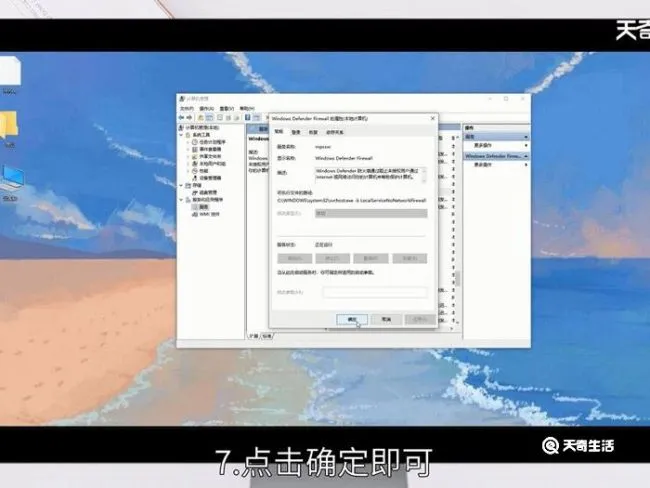
Task: Open the 依存关系 tab
Action: pos(335,132)
